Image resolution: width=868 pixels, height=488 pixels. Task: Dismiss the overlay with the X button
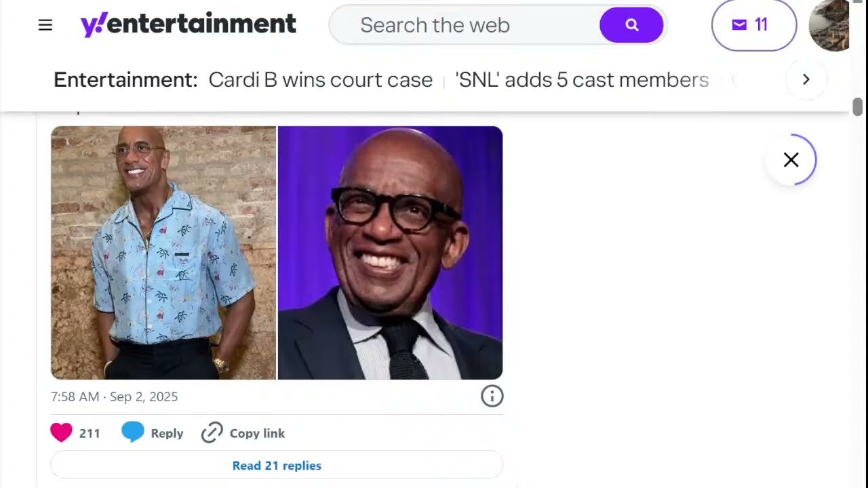pos(791,160)
